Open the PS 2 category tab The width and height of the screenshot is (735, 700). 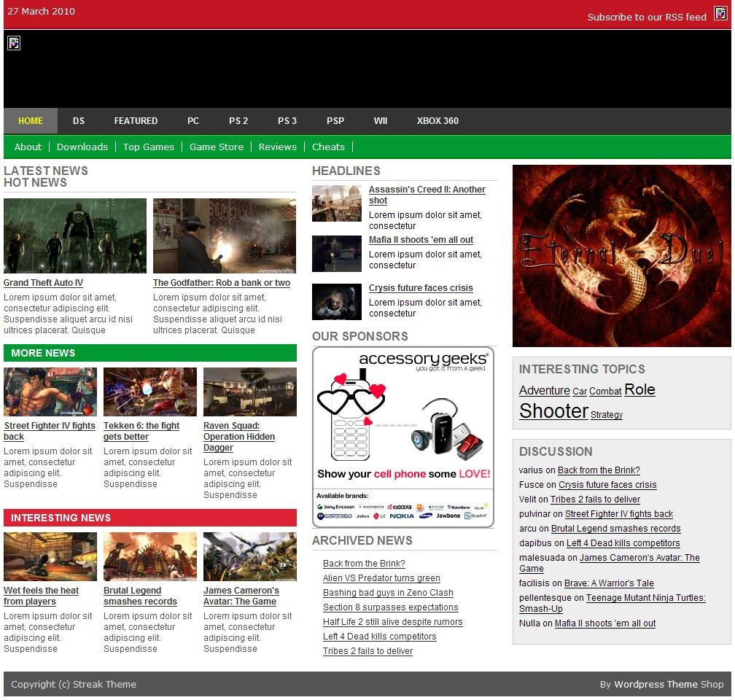tap(238, 121)
